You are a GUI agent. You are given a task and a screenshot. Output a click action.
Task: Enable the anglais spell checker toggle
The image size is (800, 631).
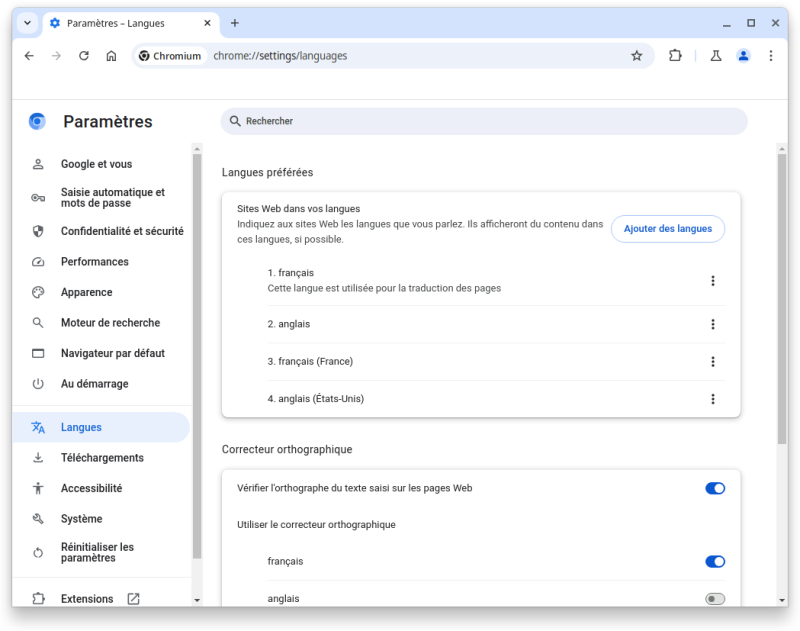click(x=714, y=599)
